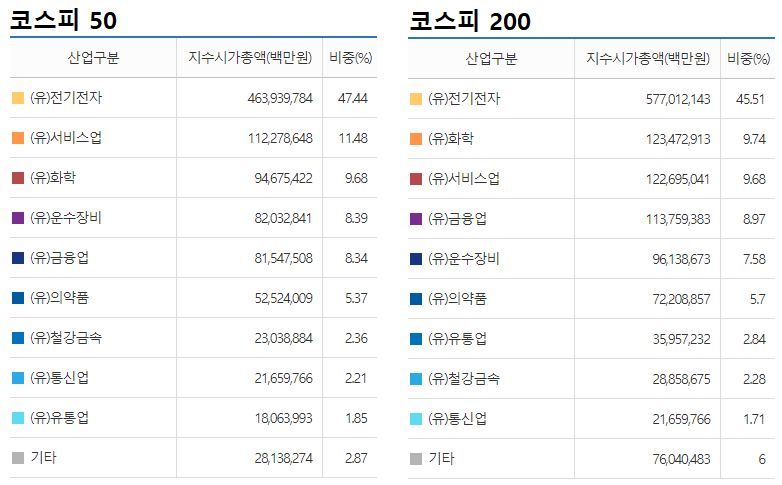Select (유)화학 label in 코스피 200
The width and height of the screenshot is (782, 485).
coord(451,139)
